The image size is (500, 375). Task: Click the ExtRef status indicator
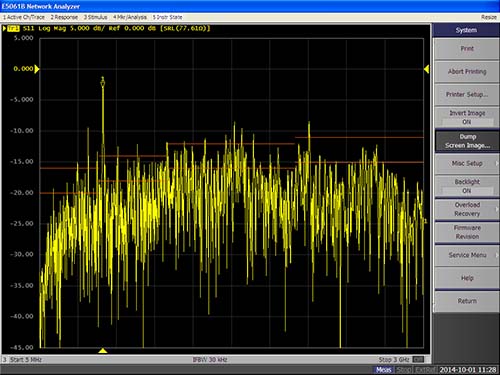tap(425, 370)
